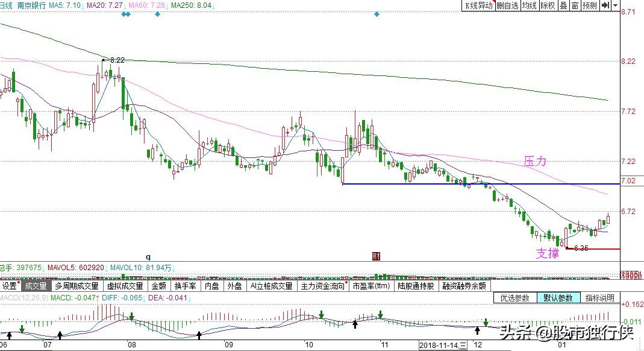
Task: Select the 金额 tab
Action: pyautogui.click(x=159, y=286)
